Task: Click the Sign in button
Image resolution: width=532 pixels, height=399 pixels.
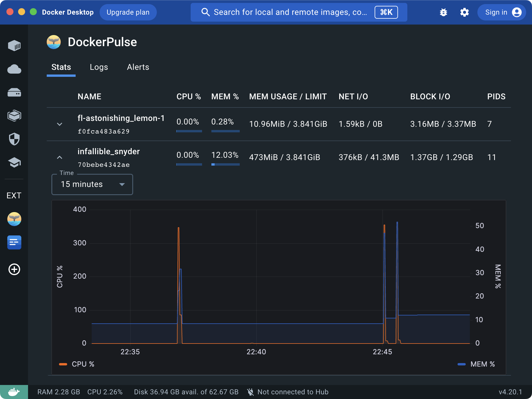Action: (x=502, y=12)
